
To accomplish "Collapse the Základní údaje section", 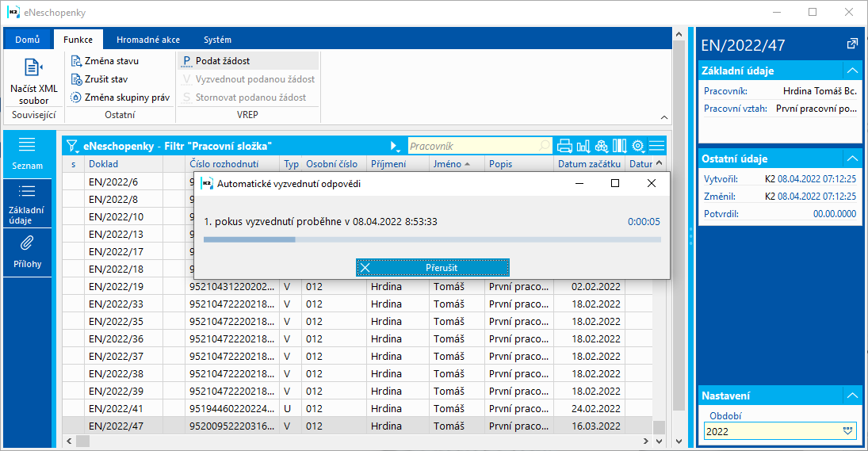I will [851, 71].
